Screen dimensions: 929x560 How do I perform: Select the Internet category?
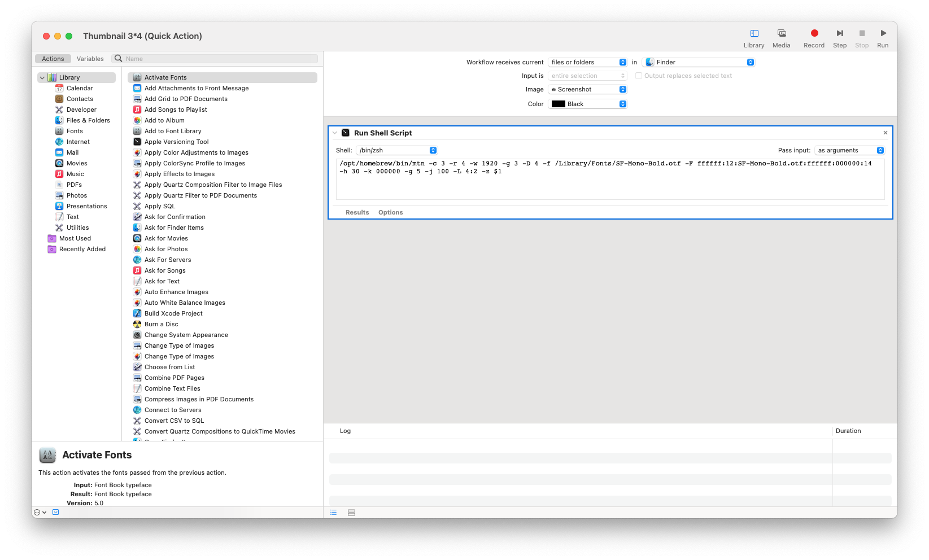(78, 142)
